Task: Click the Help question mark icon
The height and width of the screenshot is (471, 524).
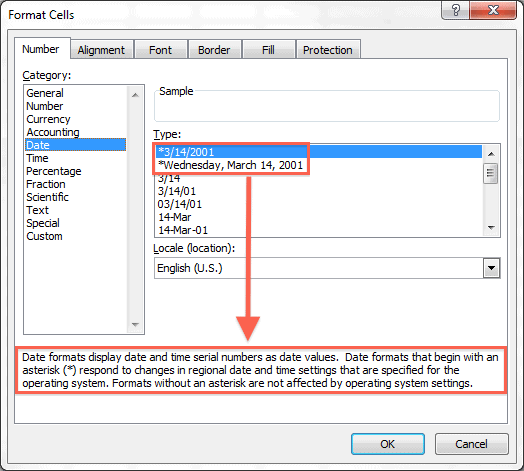Action: tap(455, 10)
